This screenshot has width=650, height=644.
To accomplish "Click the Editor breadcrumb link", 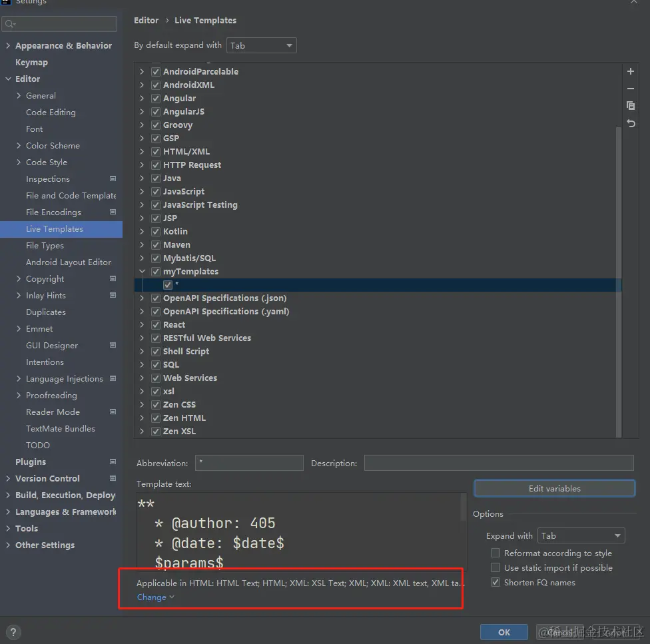I will pos(147,20).
